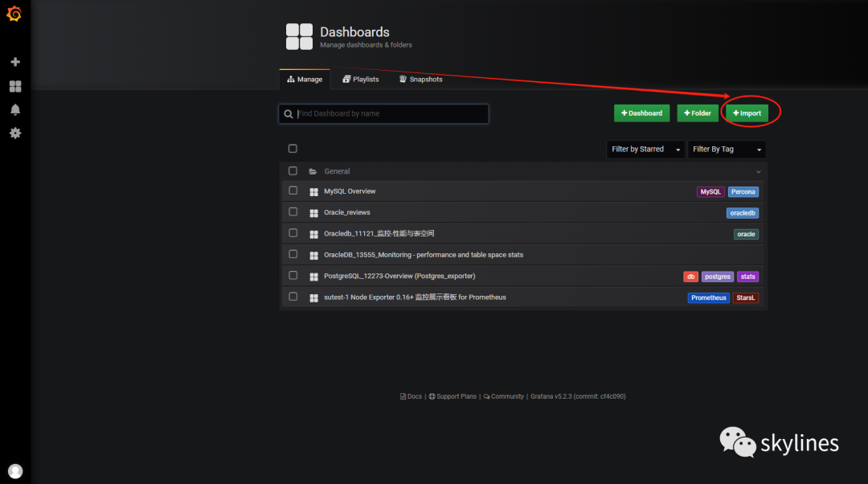Open the Configuration gear icon in sidebar
Screen dimensions: 868x484
point(15,133)
